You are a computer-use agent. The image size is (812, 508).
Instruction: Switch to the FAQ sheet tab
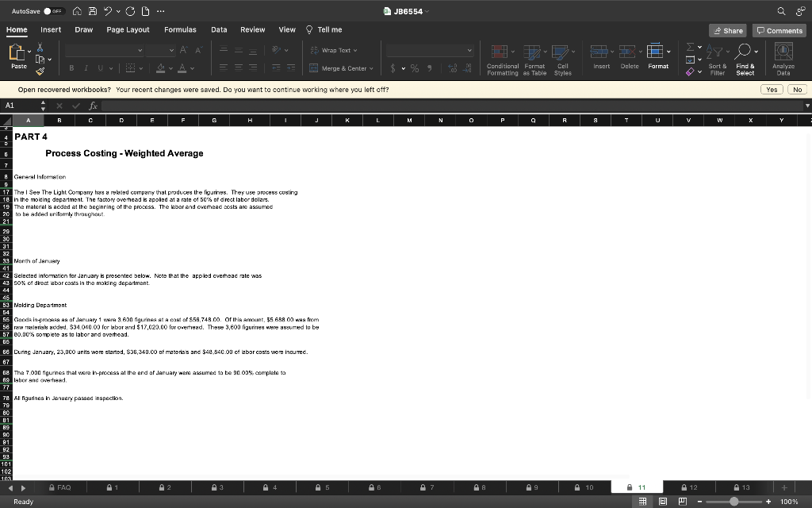coord(60,487)
